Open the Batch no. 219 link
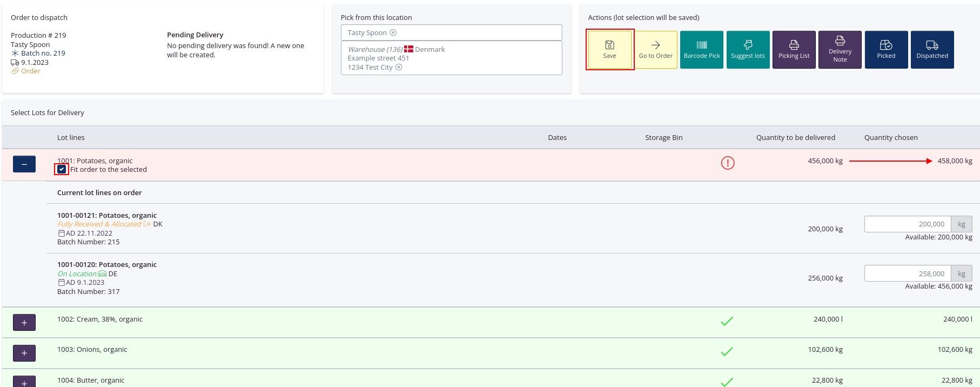Viewport: 980px width, 387px height. (x=43, y=54)
